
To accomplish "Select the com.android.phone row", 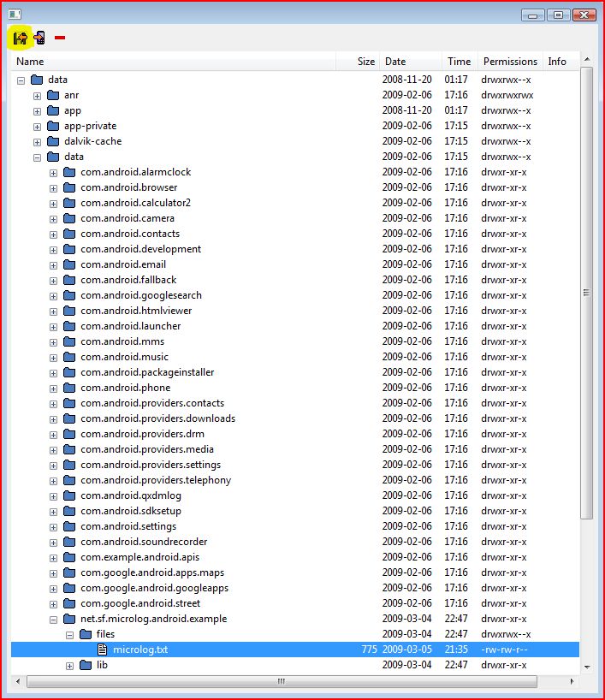I will pyautogui.click(x=295, y=388).
